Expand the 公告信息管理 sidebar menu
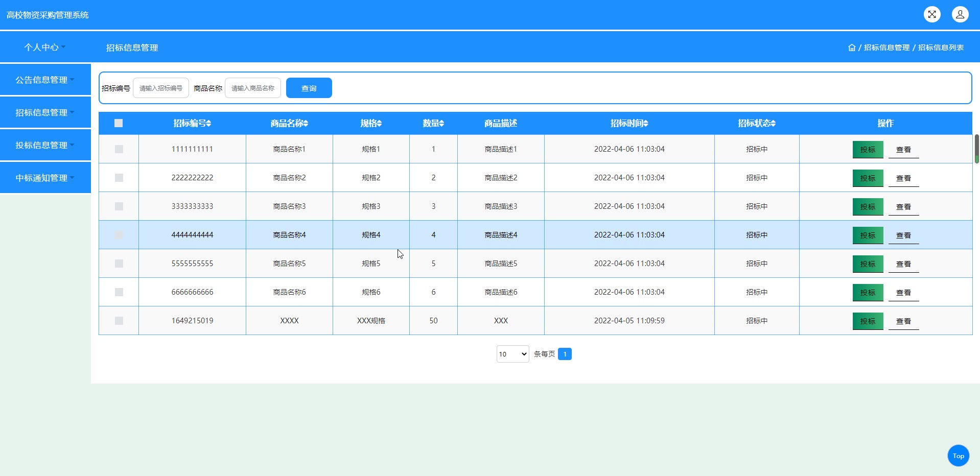 point(45,80)
